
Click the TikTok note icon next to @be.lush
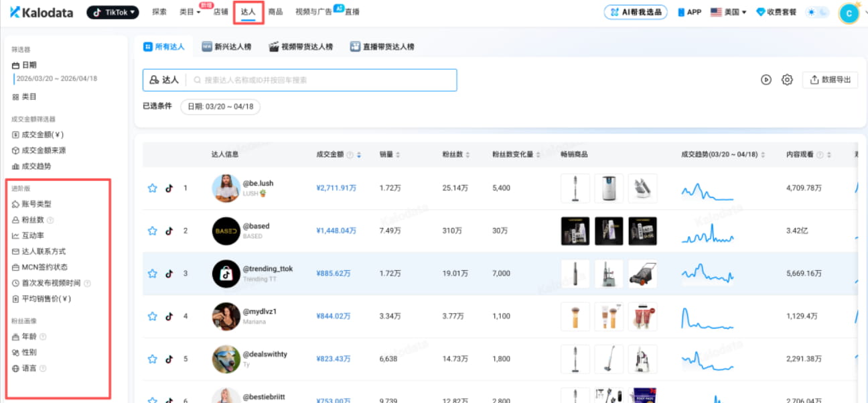pos(169,188)
